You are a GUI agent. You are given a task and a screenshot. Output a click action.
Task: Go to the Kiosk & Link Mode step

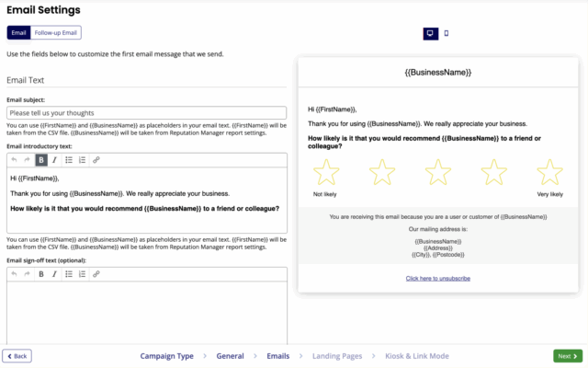pyautogui.click(x=417, y=356)
